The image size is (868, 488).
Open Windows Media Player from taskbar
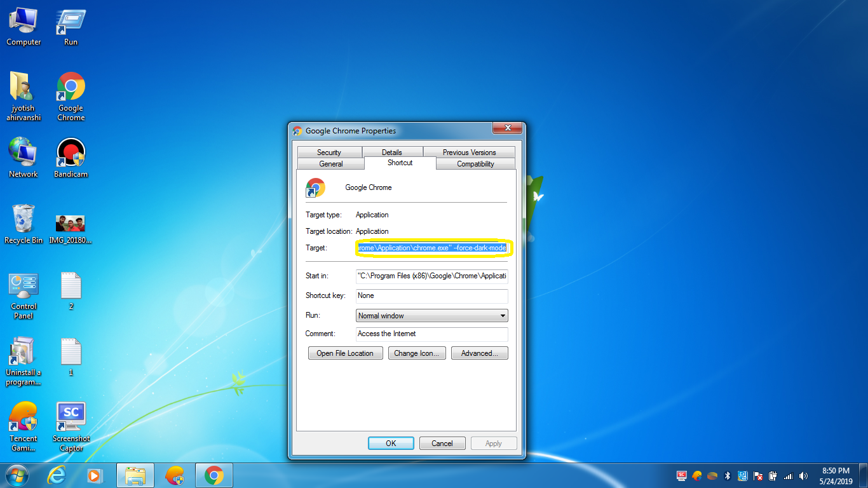pyautogui.click(x=95, y=475)
